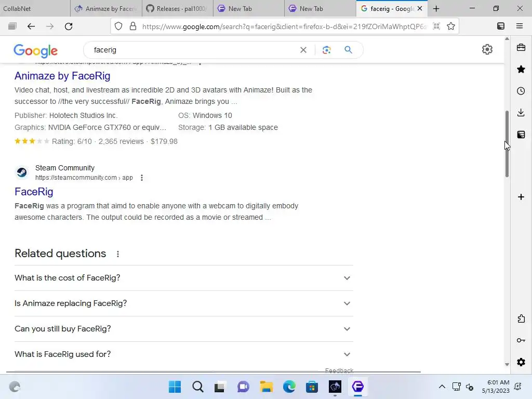Add new sidebar panel with plus
This screenshot has width=532, height=399.
pos(521,197)
